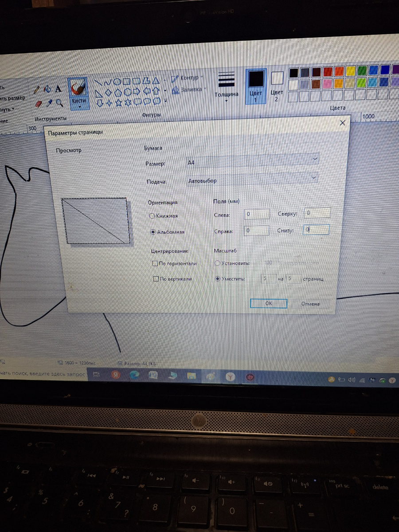This screenshot has height=532, width=399.
Task: Choose the straight line shape
Action: pos(98,82)
